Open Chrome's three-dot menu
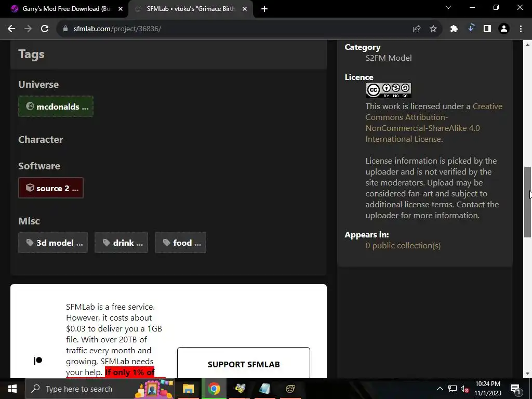This screenshot has width=532, height=399. click(x=521, y=29)
